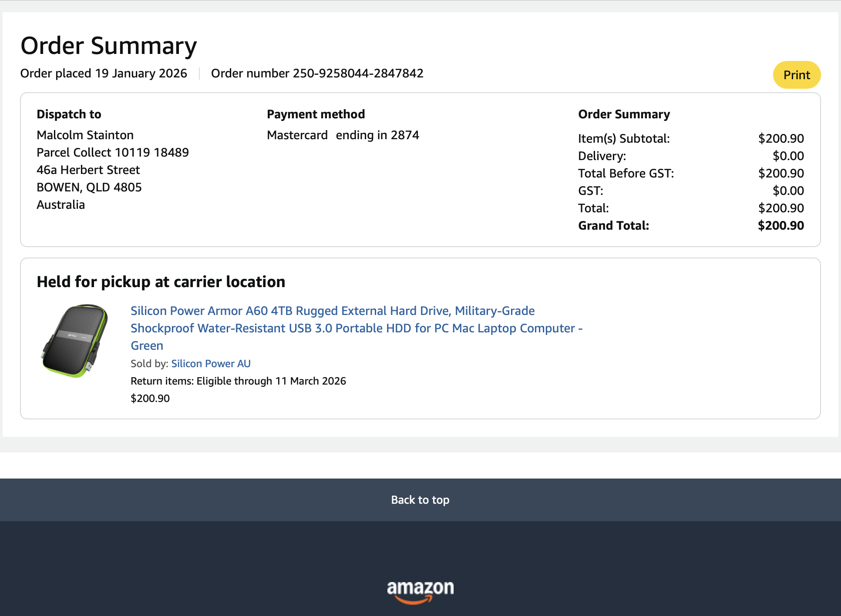
Task: Click the hard drive product thumbnail
Action: tap(75, 341)
